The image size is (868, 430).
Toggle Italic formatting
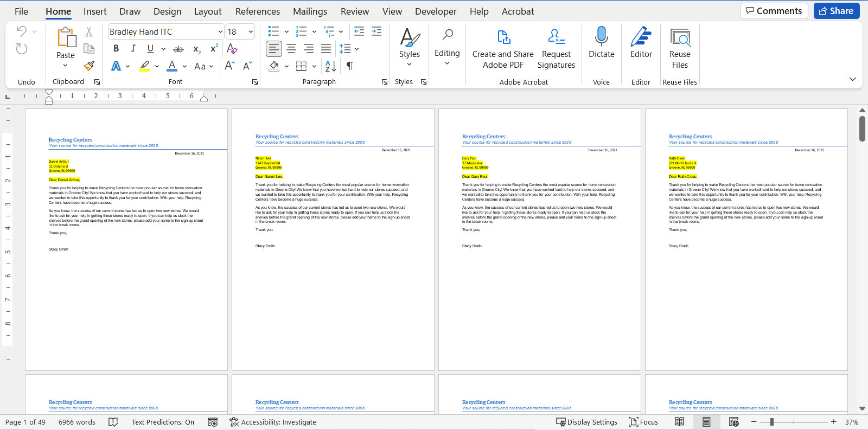coord(133,49)
